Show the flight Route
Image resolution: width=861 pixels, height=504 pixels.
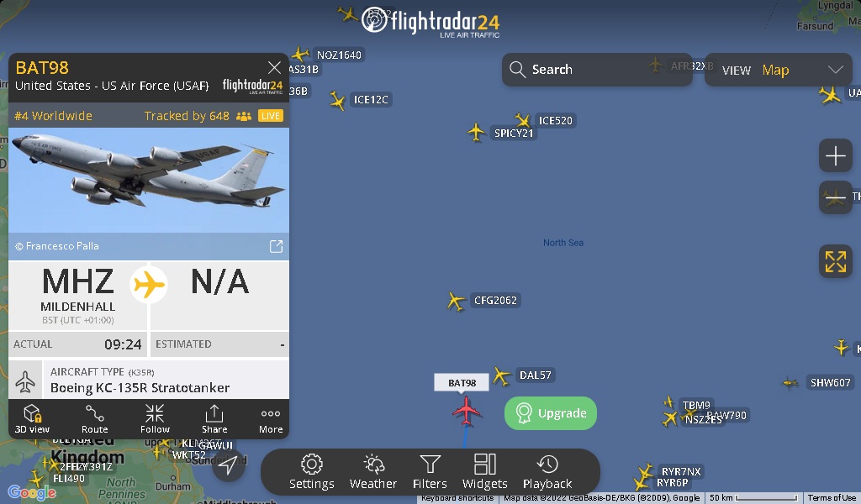pos(94,419)
